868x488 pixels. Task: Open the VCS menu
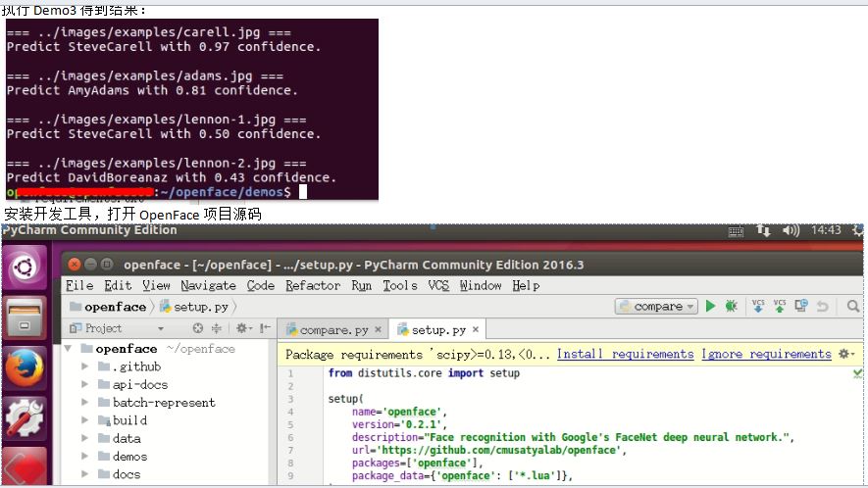[438, 285]
